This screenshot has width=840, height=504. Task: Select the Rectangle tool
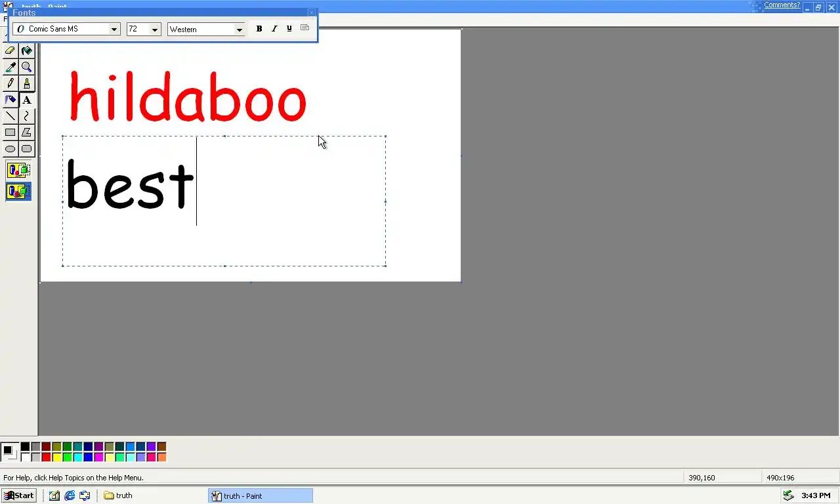(10, 133)
